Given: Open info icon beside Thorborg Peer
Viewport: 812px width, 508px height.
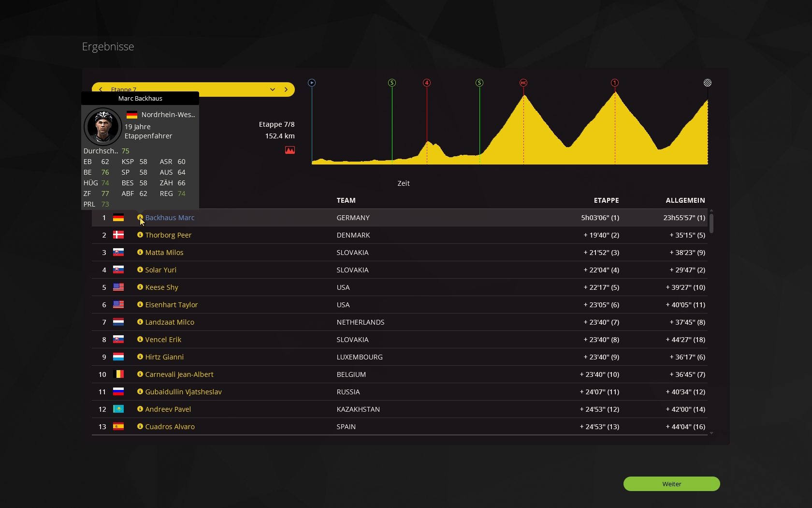Looking at the screenshot, I should point(140,235).
